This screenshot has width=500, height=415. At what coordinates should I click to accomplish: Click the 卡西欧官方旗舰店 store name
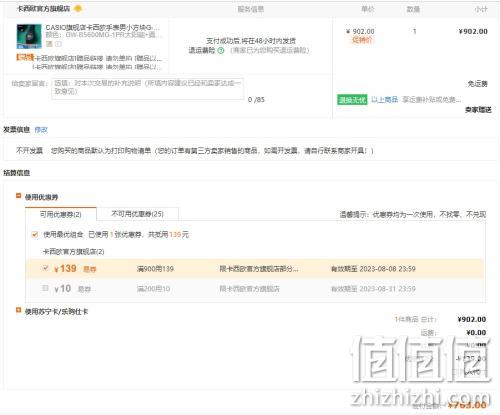point(43,9)
